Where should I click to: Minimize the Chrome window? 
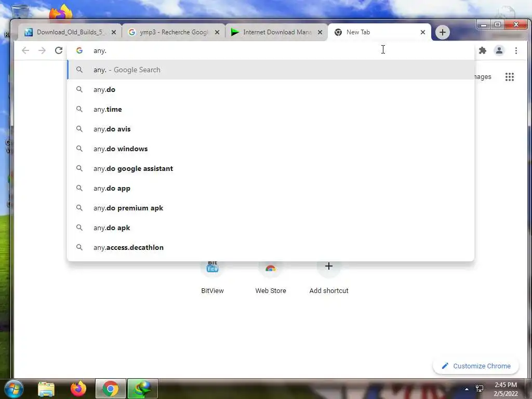point(484,25)
